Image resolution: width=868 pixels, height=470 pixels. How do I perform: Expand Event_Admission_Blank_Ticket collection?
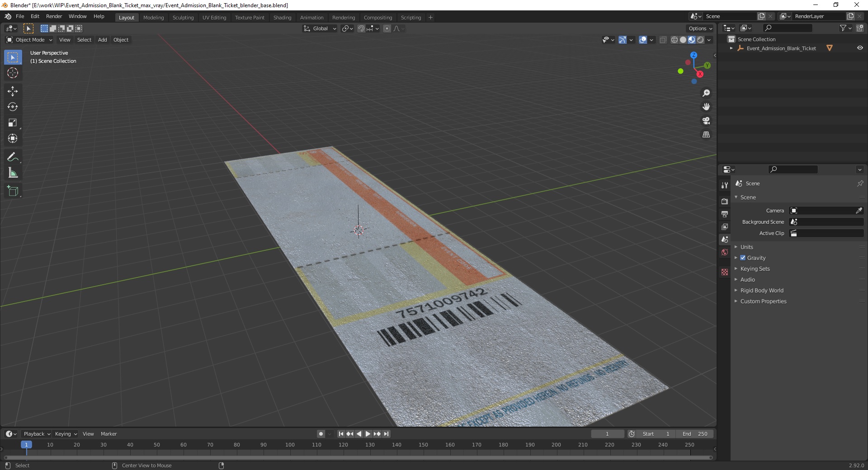tap(731, 48)
